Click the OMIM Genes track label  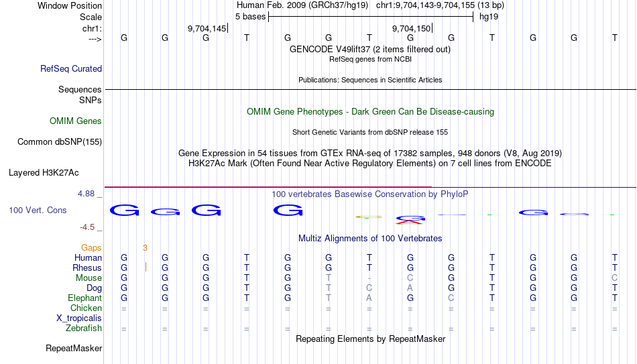pos(75,121)
